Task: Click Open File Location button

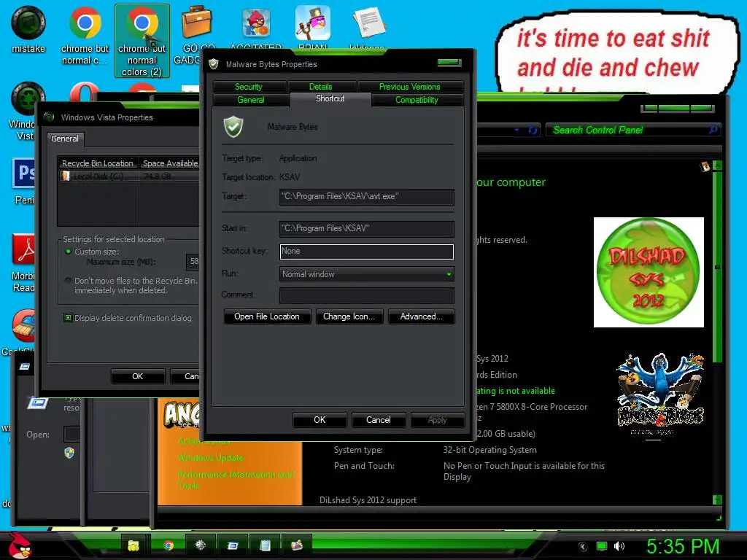Action: pyautogui.click(x=267, y=316)
